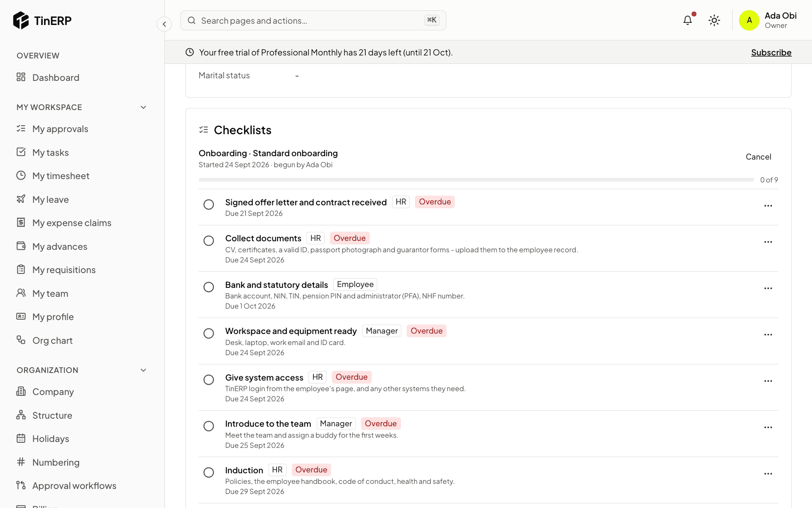Click the Org chart icon

pos(21,340)
